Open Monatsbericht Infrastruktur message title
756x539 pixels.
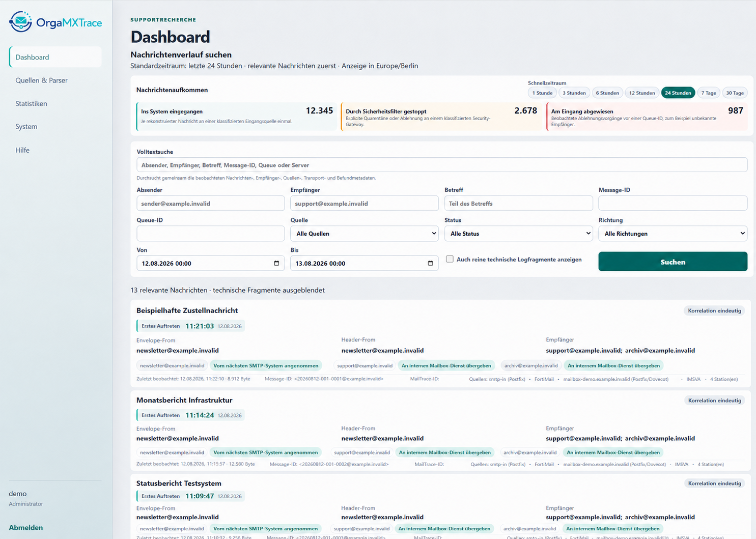coord(184,400)
